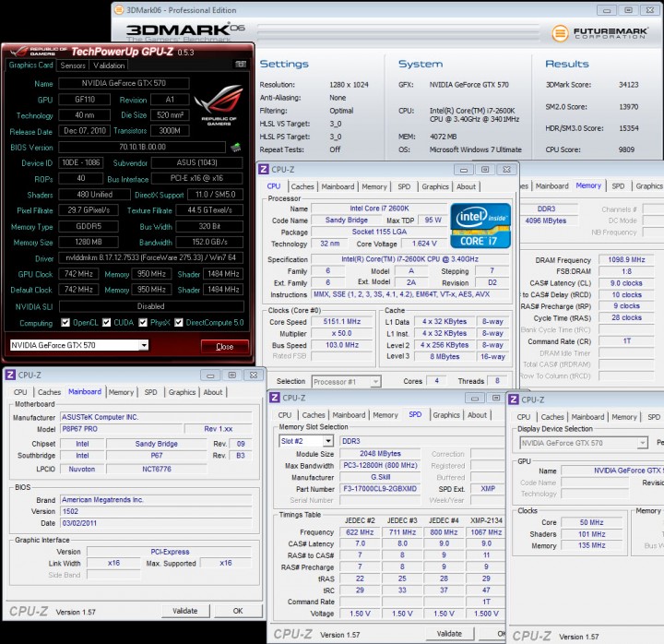
Task: Click the CPU-Z Z icon in the CPU window title
Action: (264, 169)
